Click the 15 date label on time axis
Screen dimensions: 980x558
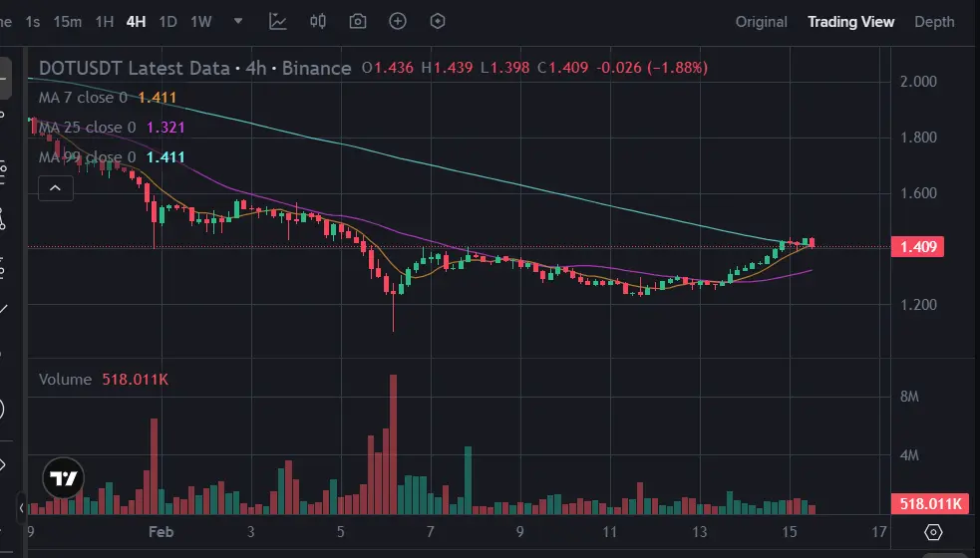pos(790,532)
